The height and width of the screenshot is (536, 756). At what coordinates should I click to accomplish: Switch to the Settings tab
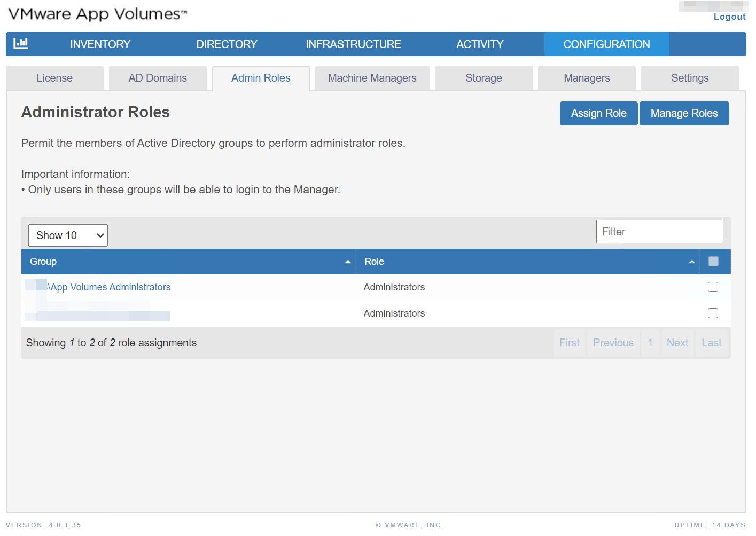click(x=690, y=78)
